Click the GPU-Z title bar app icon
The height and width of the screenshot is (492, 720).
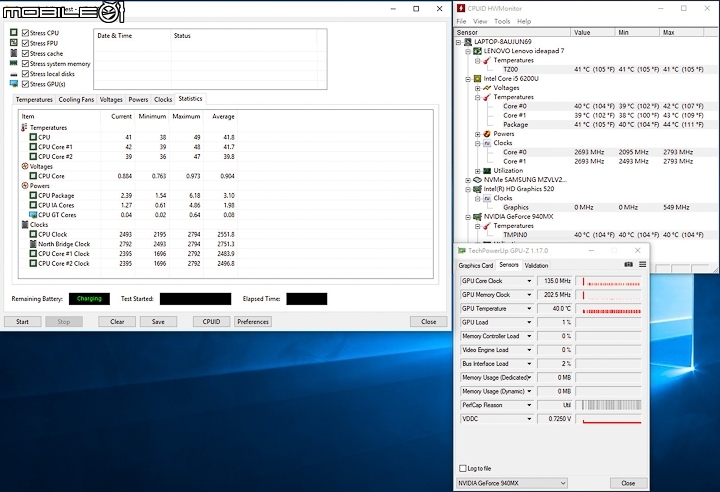pyautogui.click(x=462, y=250)
